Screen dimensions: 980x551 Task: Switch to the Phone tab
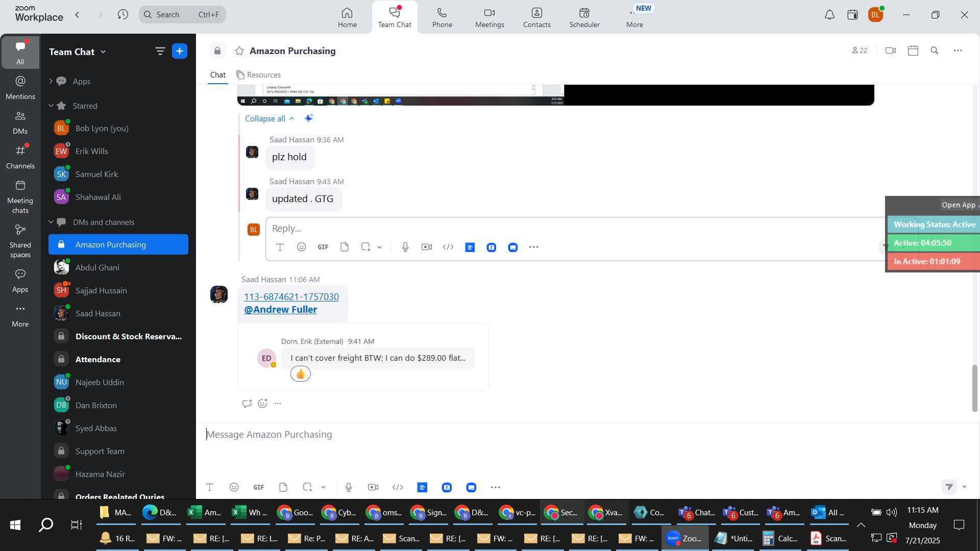coord(442,17)
